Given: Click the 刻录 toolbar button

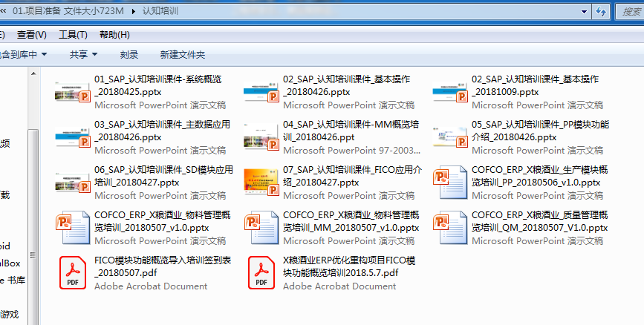Looking at the screenshot, I should pos(129,55).
